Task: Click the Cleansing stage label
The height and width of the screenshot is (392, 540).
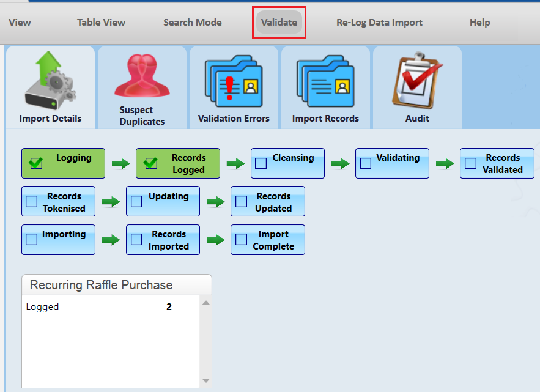Action: 293,158
